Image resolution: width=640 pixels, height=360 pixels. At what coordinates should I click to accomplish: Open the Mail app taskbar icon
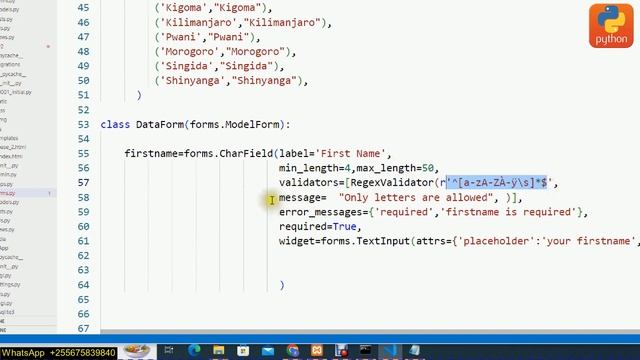tap(268, 351)
